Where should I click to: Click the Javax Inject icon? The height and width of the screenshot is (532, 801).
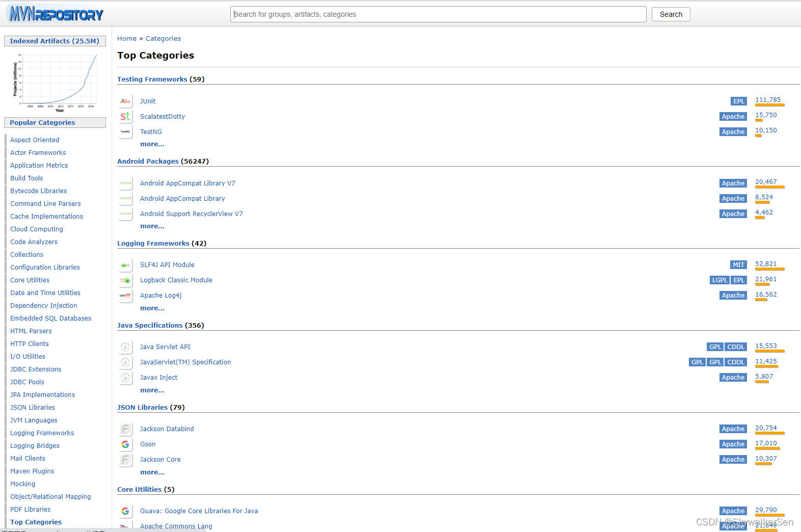[x=125, y=378]
